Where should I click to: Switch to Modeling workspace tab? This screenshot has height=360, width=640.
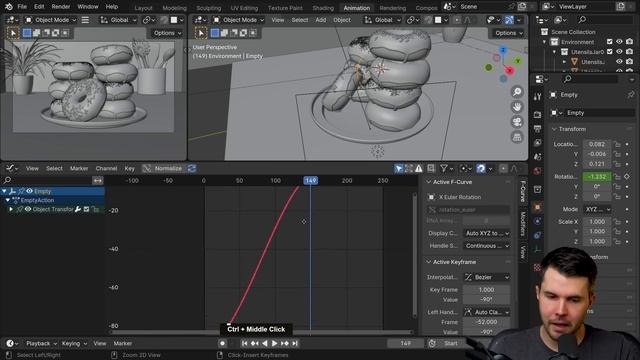(174, 8)
